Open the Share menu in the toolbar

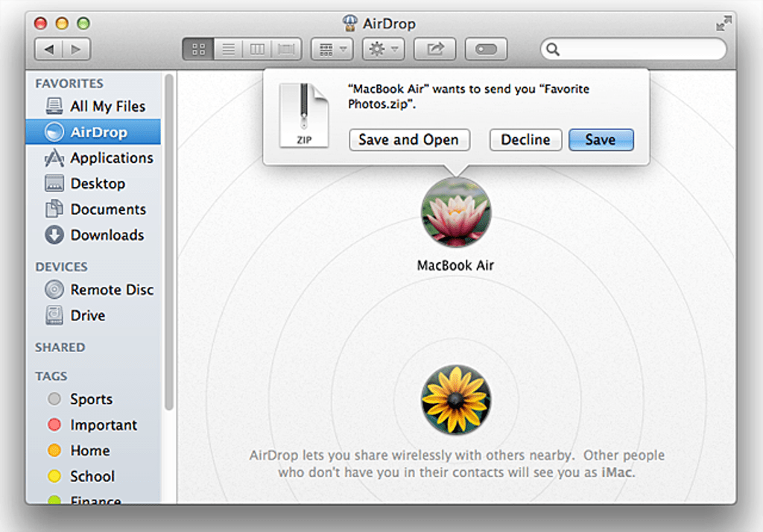(434, 49)
